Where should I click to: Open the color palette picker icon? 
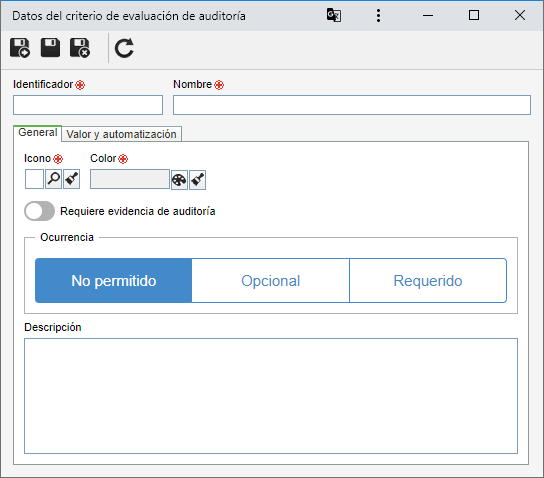click(179, 180)
